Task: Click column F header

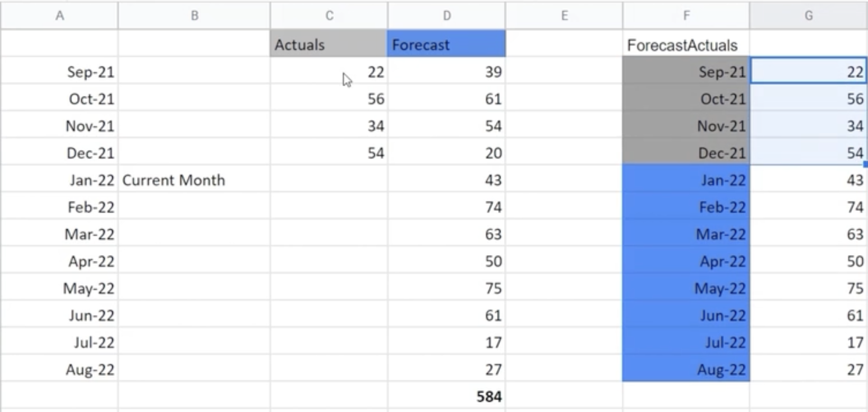Action: coord(686,16)
